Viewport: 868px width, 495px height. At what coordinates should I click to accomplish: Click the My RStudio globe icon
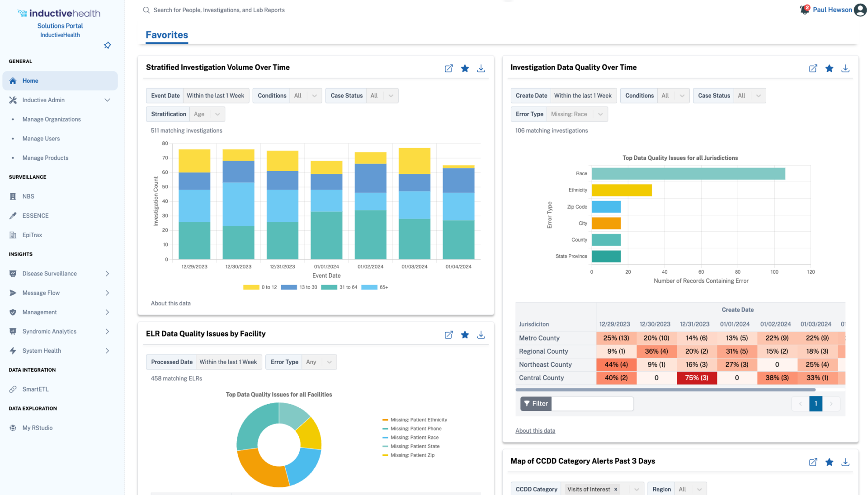(13, 428)
